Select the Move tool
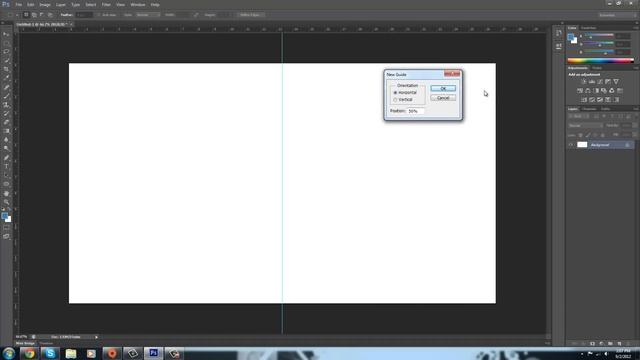Image resolution: width=640 pixels, height=360 pixels. 6,35
